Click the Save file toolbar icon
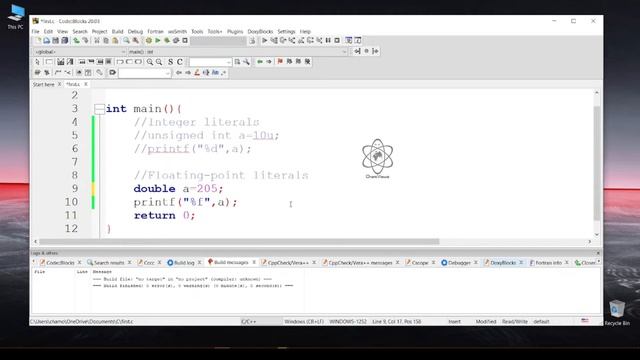This screenshot has height=360, width=640. pos(56,40)
